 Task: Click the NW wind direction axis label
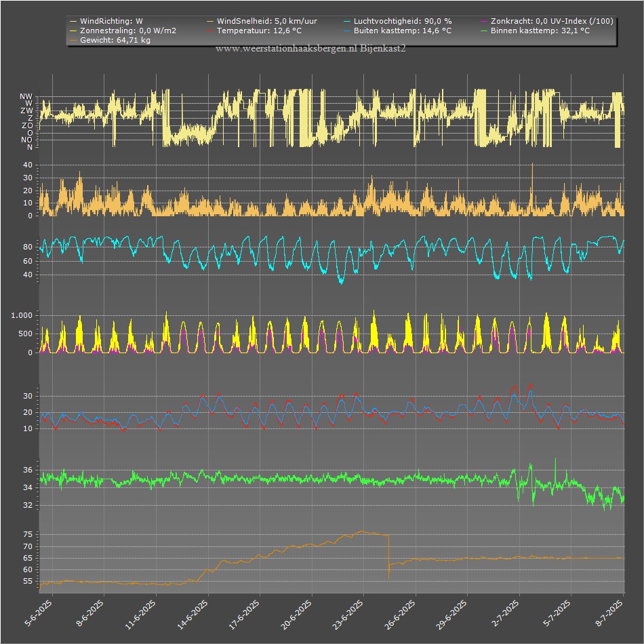[26, 96]
